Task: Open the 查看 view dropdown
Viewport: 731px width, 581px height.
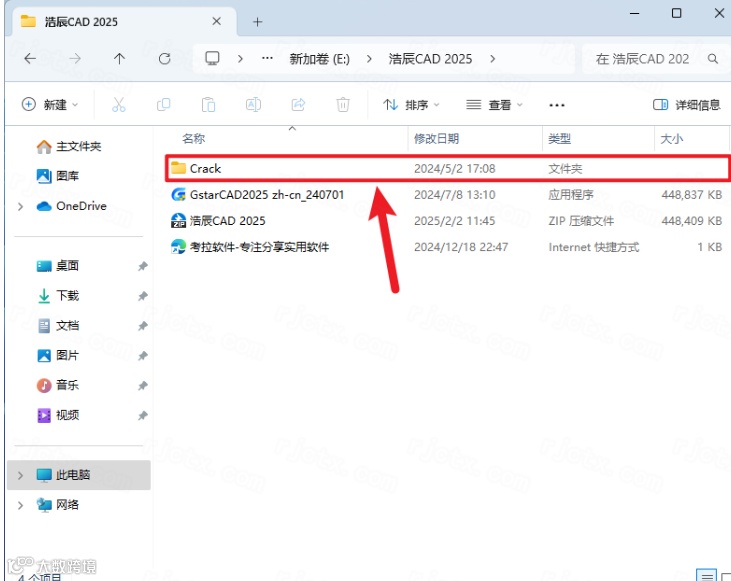Action: click(x=495, y=104)
